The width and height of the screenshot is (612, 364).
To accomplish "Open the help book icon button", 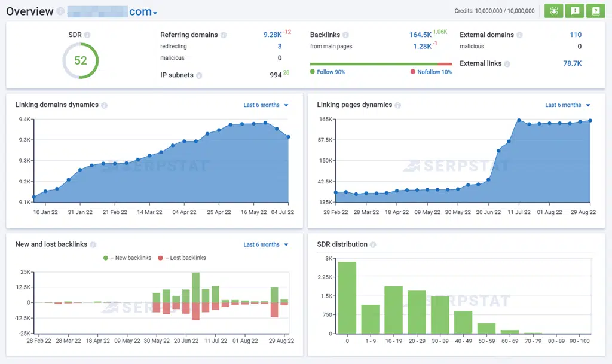I will coord(595,11).
